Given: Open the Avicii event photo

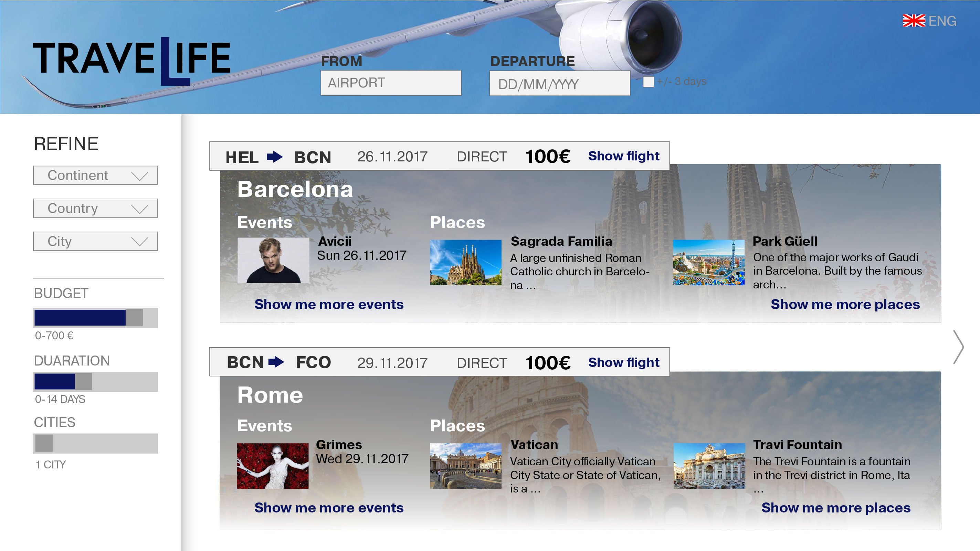Looking at the screenshot, I should pos(273,261).
